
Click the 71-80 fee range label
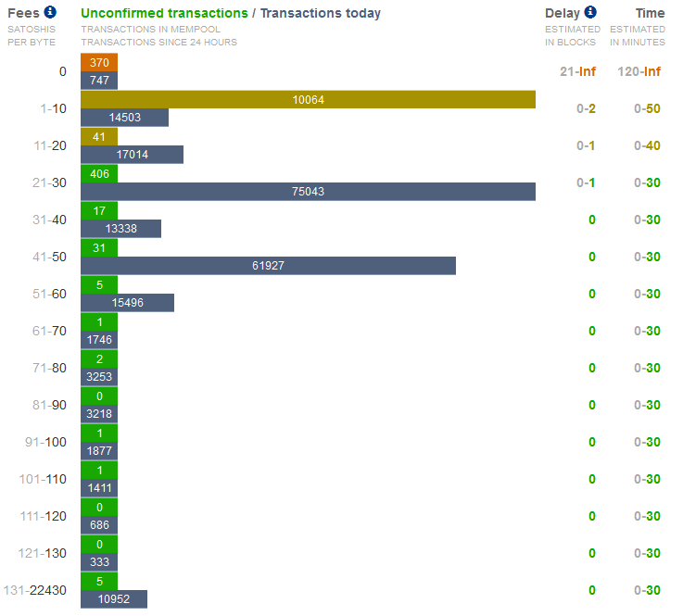(x=50, y=368)
